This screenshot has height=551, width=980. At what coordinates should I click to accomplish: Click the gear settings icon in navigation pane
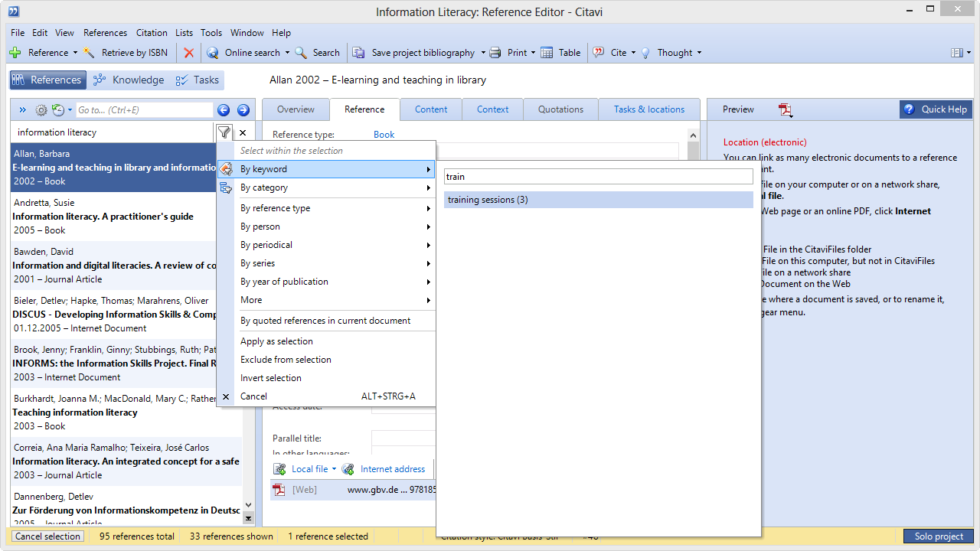41,110
